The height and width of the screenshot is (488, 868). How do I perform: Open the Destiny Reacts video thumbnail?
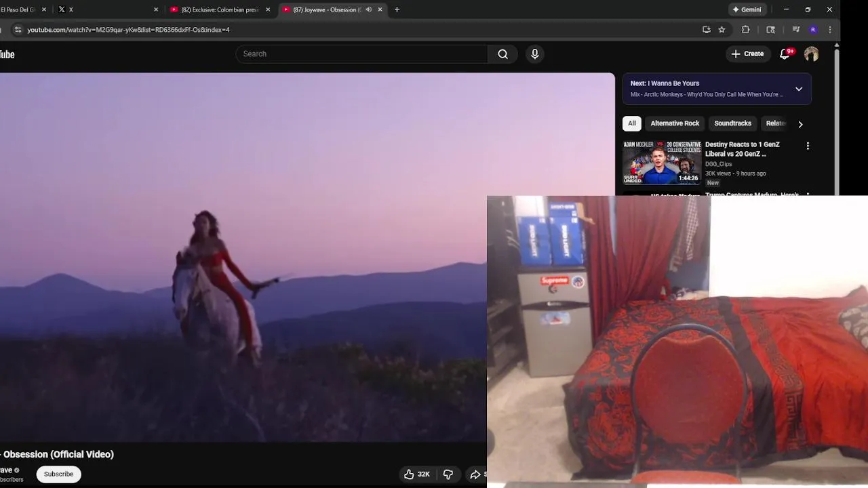coord(662,163)
